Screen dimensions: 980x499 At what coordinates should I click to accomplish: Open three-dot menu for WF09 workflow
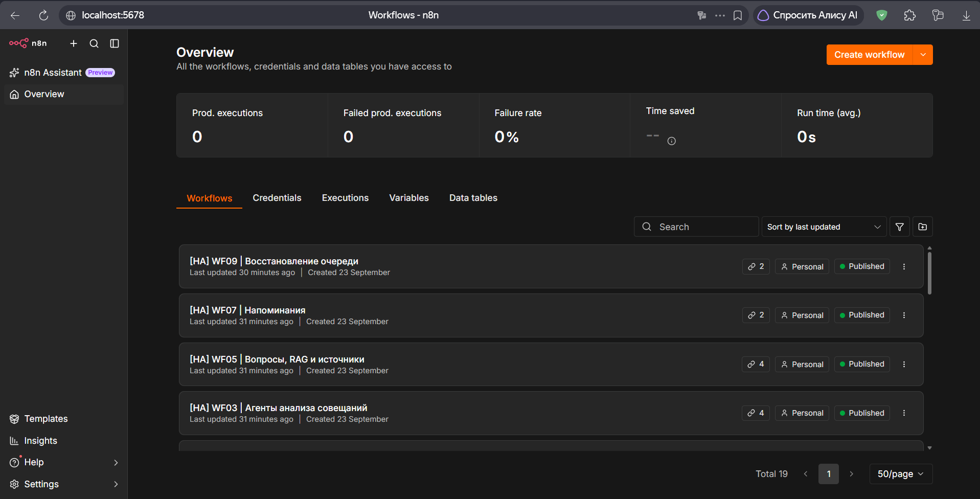[x=904, y=266]
